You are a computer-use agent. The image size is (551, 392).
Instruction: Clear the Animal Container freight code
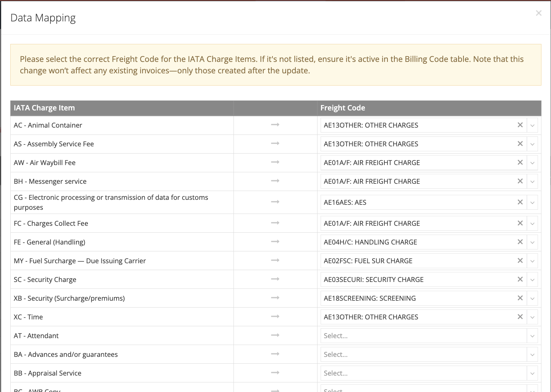pyautogui.click(x=520, y=125)
